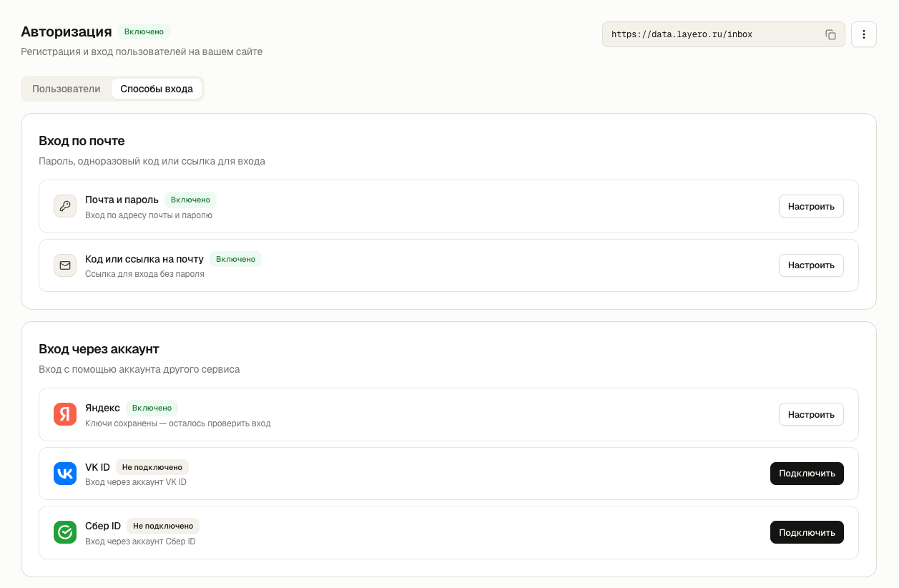Click the key icon for Почта и пароль
Image resolution: width=899 pixels, height=588 pixels.
tap(65, 206)
